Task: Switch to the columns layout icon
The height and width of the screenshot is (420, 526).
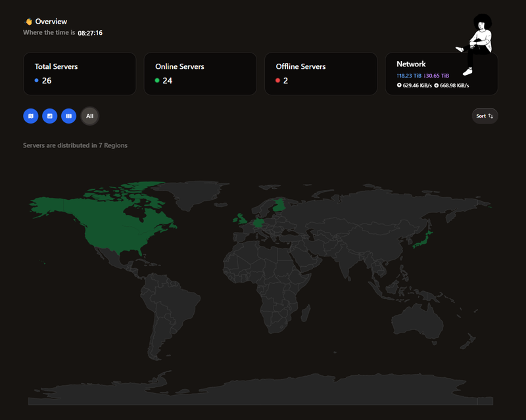Action: pos(68,116)
